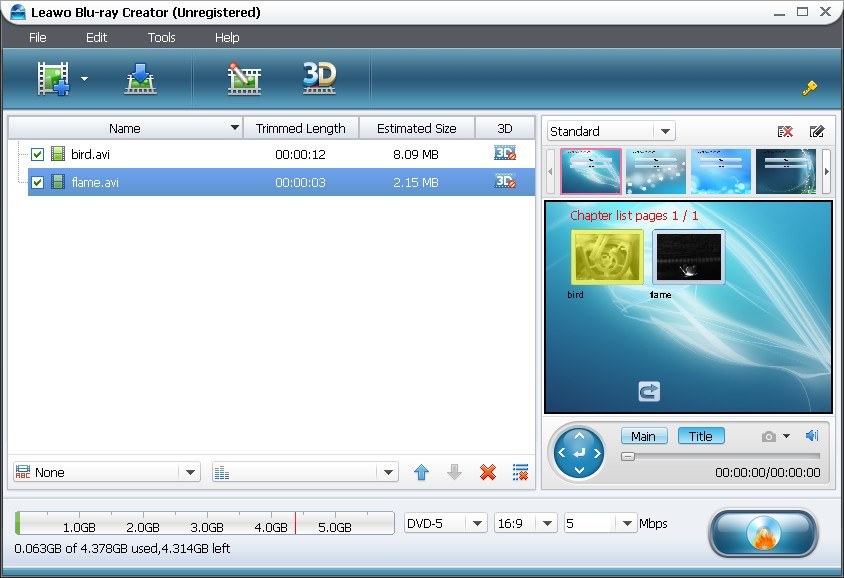This screenshot has height=578, width=844.
Task: Click the right arrow on navigation pad
Action: [597, 453]
